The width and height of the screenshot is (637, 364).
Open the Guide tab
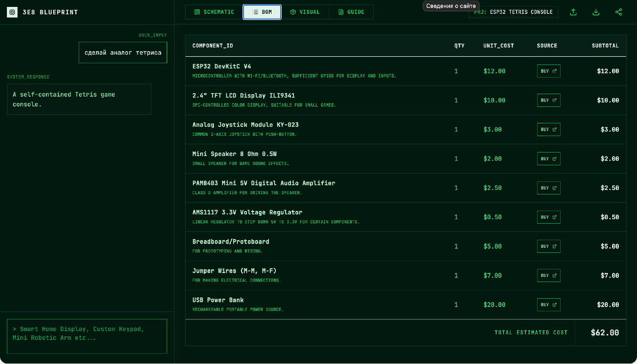351,12
